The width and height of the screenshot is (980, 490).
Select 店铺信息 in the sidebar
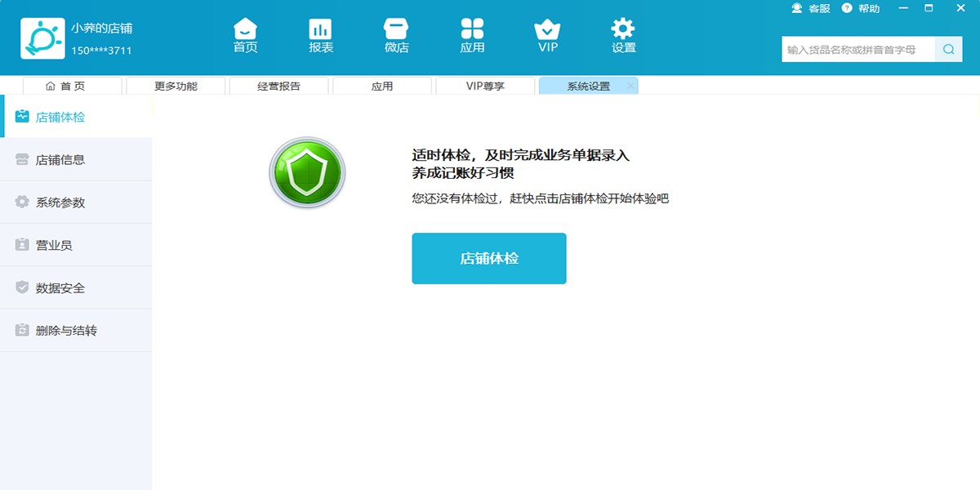(60, 160)
